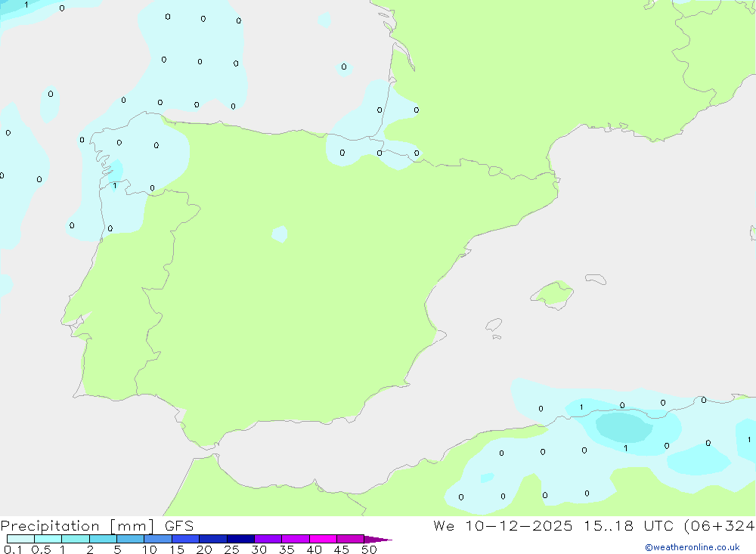This screenshot has width=756, height=554.
Task: Click the '0.1' legend scale label
Action: (x=13, y=549)
